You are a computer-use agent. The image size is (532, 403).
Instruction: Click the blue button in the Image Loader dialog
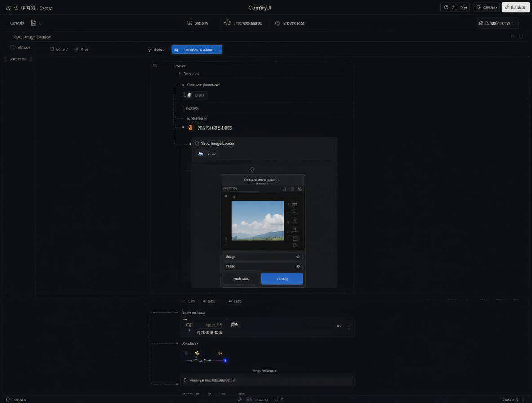pyautogui.click(x=282, y=279)
